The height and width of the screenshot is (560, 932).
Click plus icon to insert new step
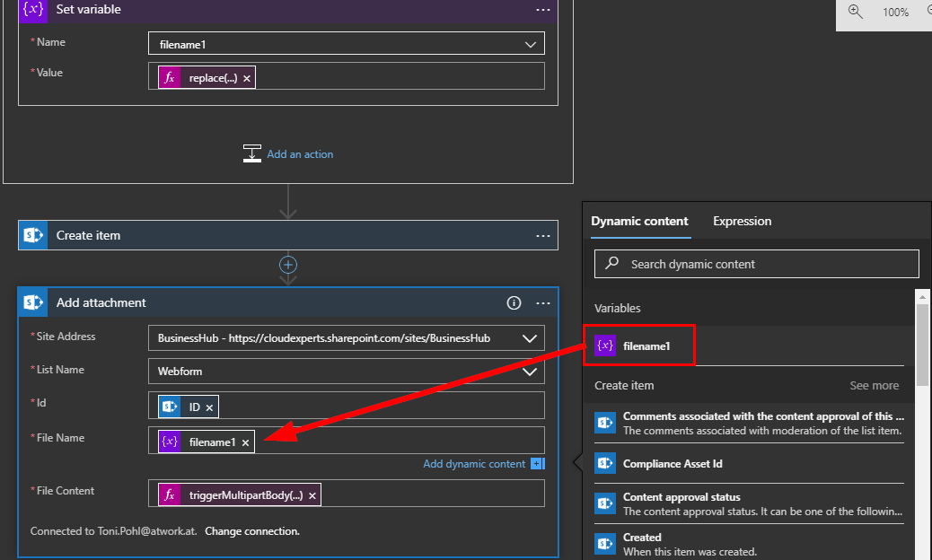(x=288, y=265)
